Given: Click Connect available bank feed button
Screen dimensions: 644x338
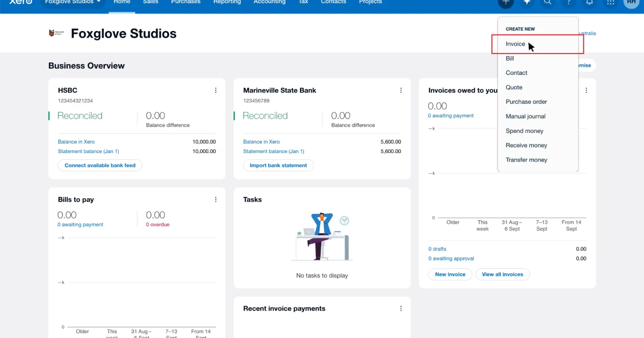Looking at the screenshot, I should click(100, 165).
